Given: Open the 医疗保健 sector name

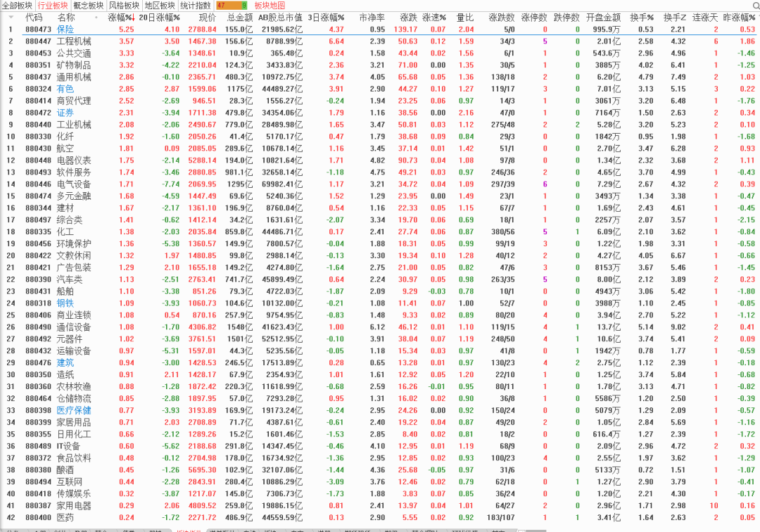Looking at the screenshot, I should 74,410.
